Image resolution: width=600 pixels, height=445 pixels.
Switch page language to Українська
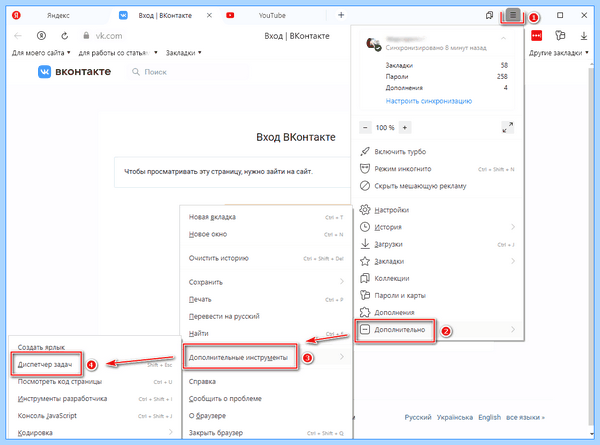click(455, 417)
